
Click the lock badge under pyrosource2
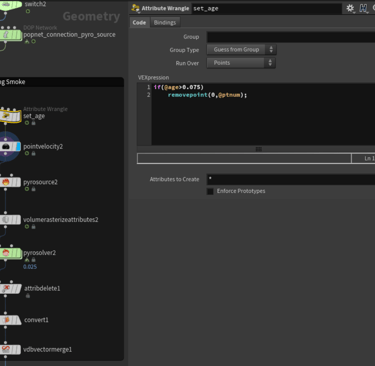(x=33, y=189)
